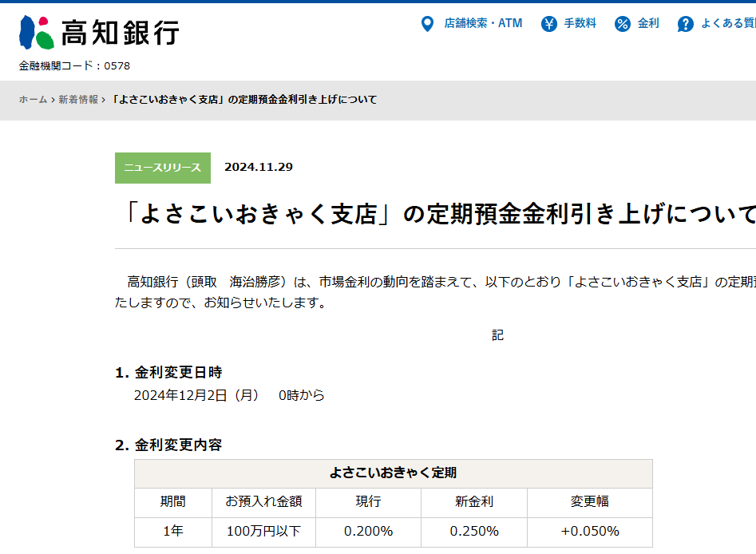Click the 期間 column header
Viewport: 756px width, 554px height.
[x=173, y=502]
